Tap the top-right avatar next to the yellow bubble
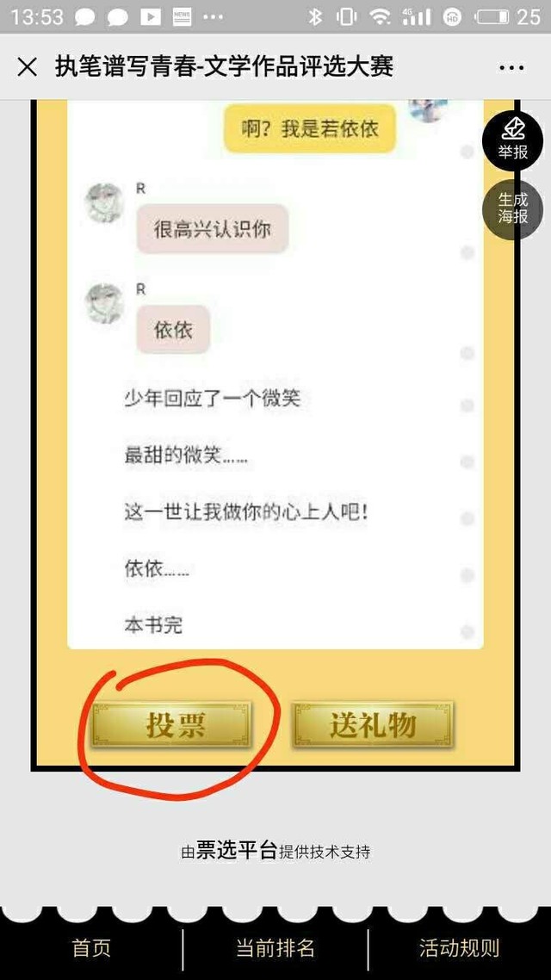This screenshot has height=980, width=551. pos(429,110)
